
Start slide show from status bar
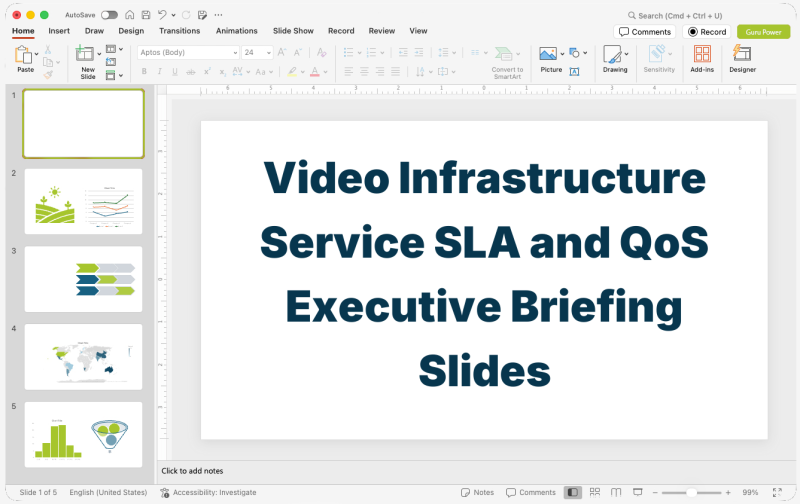638,492
